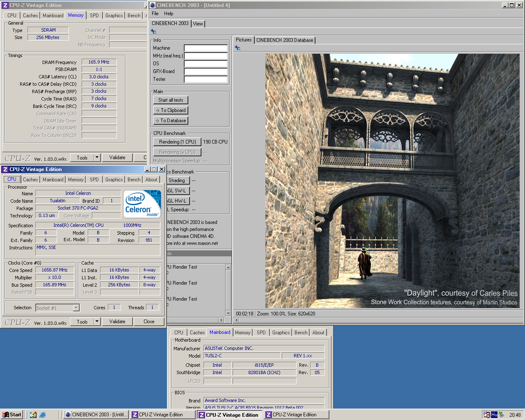
Task: Open the About tab in the bottom Mainboard window
Action: click(318, 333)
